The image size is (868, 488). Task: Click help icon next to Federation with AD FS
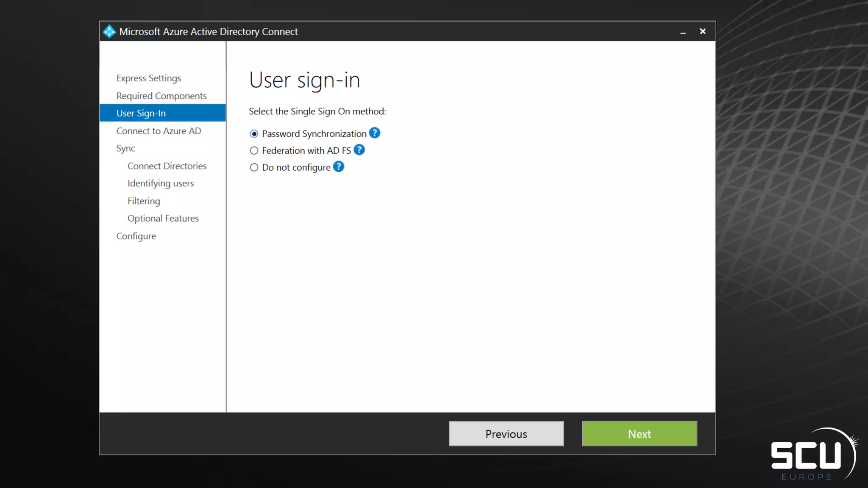click(359, 150)
